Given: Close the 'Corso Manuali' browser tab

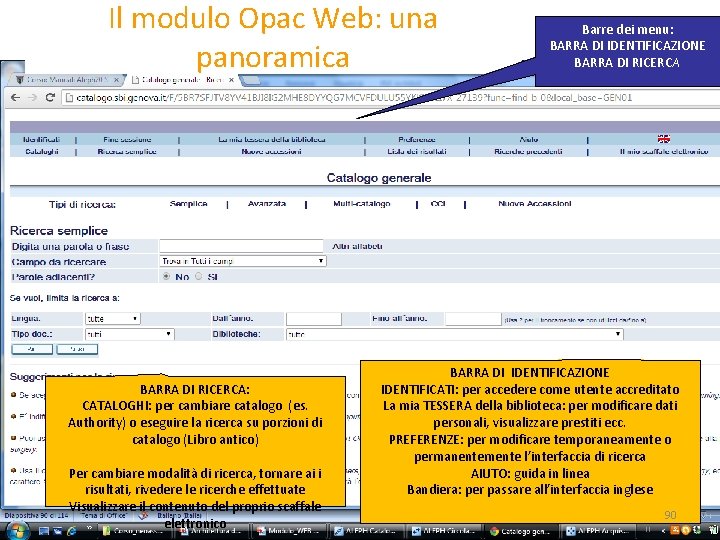Looking at the screenshot, I should click(117, 80).
